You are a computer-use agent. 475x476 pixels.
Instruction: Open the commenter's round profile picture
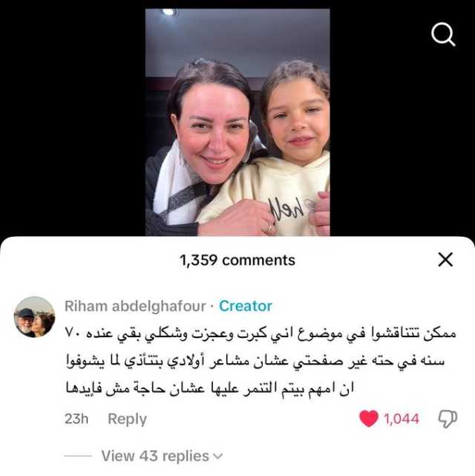(x=35, y=317)
